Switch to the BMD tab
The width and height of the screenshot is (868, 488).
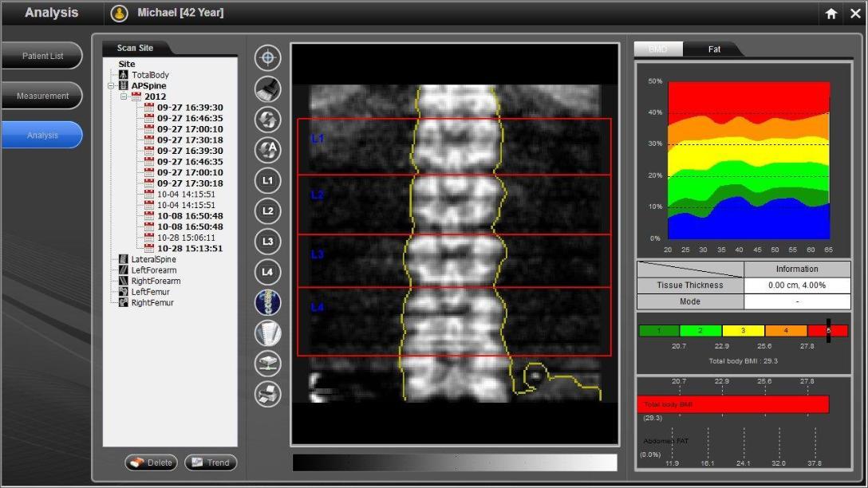[657, 49]
